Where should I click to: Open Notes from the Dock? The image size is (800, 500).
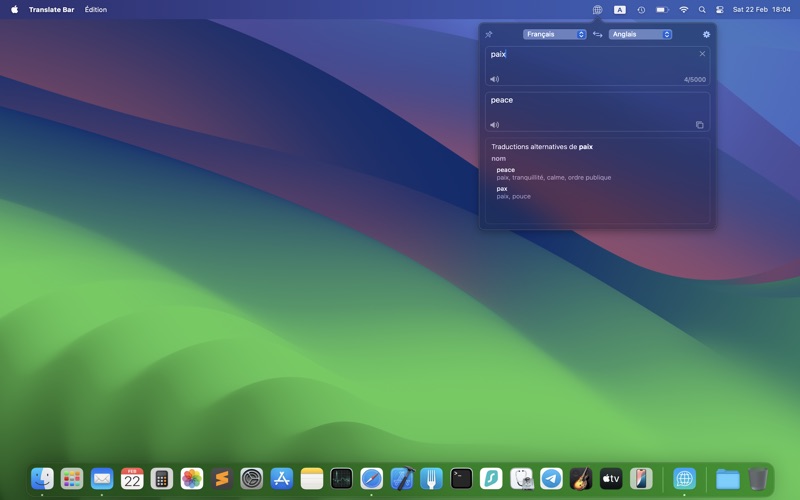pos(312,479)
